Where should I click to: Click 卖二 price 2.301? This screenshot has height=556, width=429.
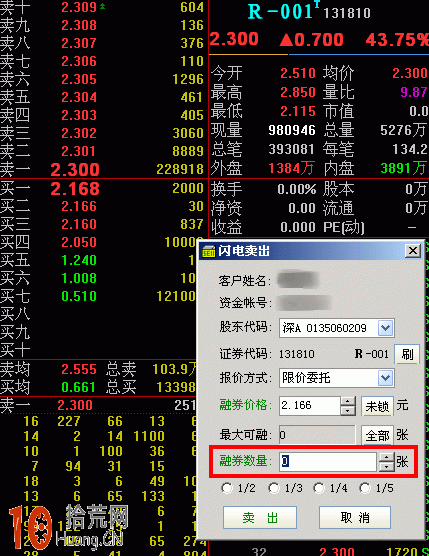(79, 151)
